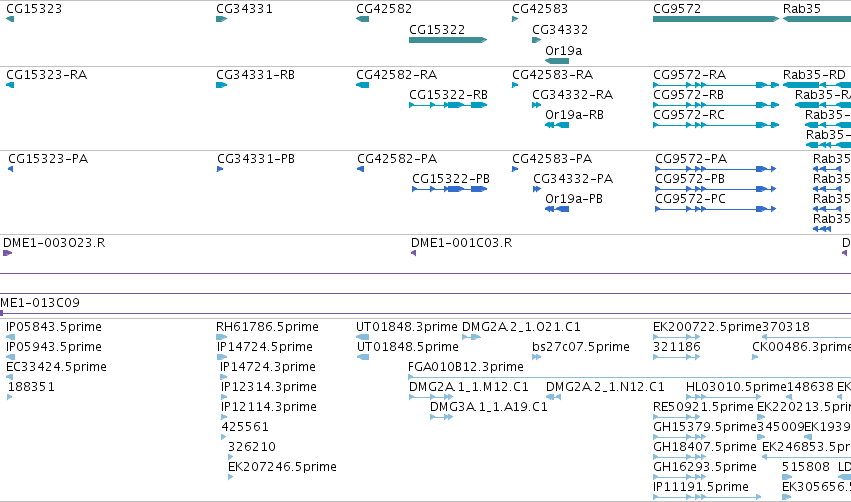Select the bs27c07.5prime EST label

581,347
